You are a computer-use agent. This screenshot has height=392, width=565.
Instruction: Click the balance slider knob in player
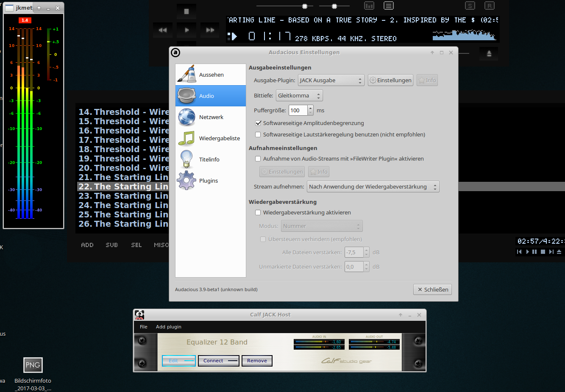[x=334, y=6]
